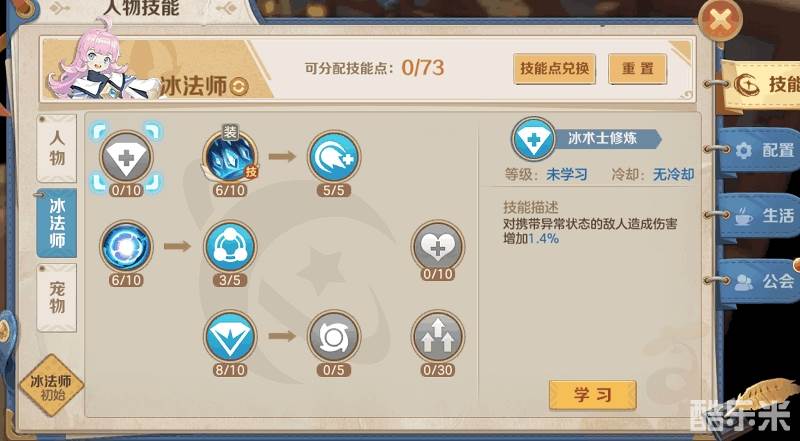
Task: Click the 学习 learn button
Action: tap(593, 395)
